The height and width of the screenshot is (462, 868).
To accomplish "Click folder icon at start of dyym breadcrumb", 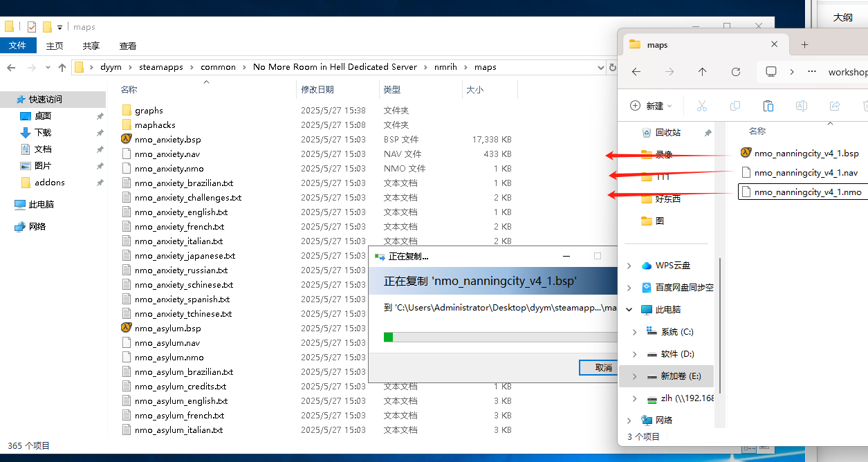I will (80, 67).
